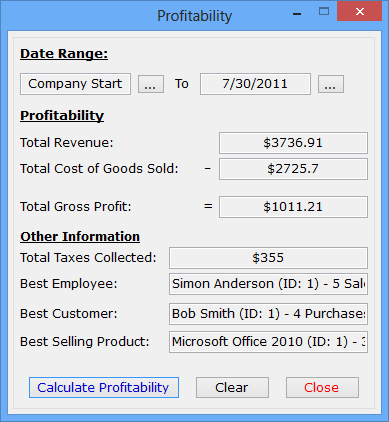Click the Profitability section heading
The width and height of the screenshot is (389, 422).
[62, 116]
